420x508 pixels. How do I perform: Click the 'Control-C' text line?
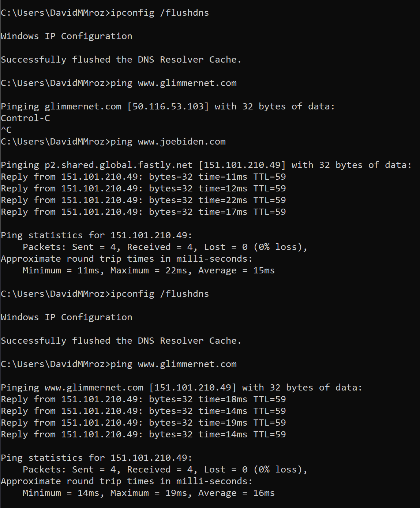click(25, 118)
